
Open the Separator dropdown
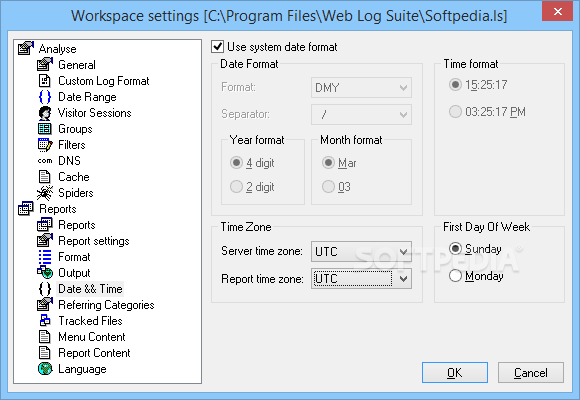pyautogui.click(x=361, y=114)
